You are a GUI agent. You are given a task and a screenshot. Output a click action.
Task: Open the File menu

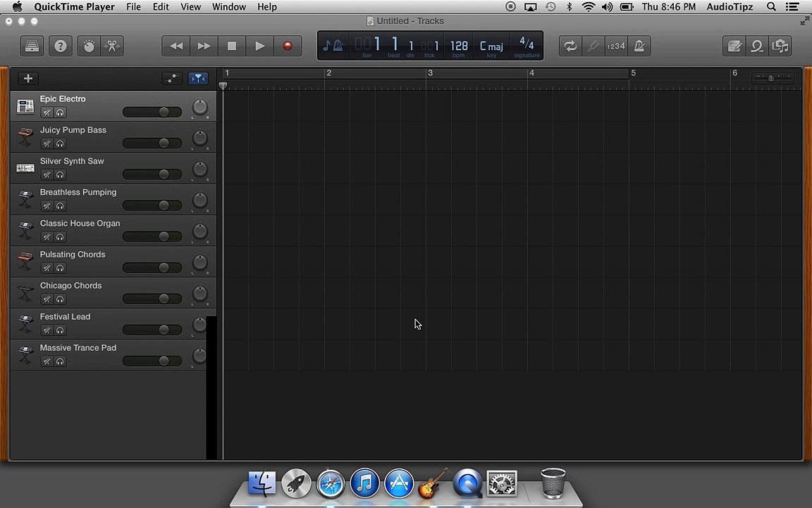point(133,7)
